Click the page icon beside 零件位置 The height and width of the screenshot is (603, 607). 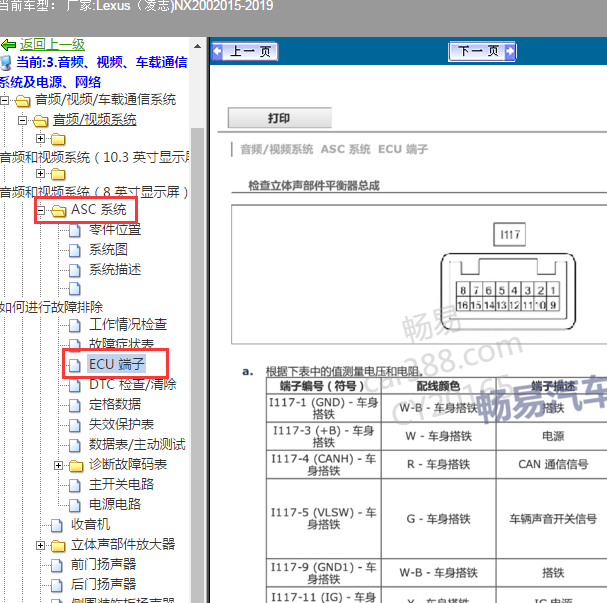coord(75,230)
